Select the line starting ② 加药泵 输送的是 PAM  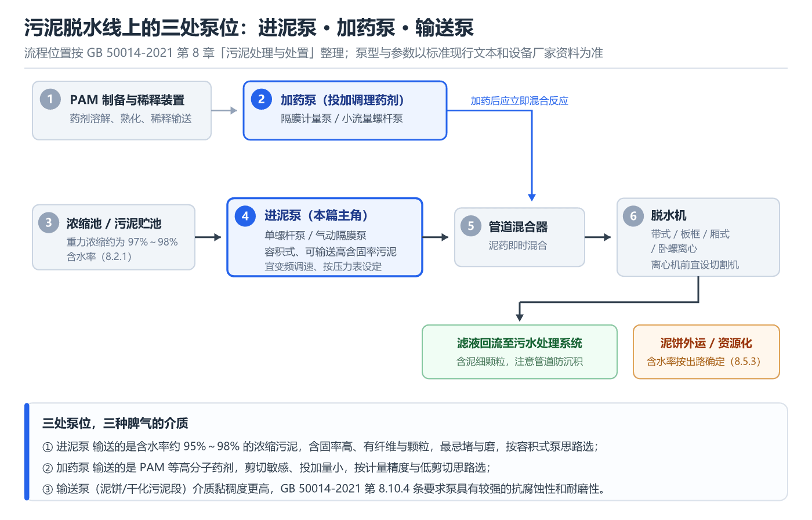[x=266, y=468]
